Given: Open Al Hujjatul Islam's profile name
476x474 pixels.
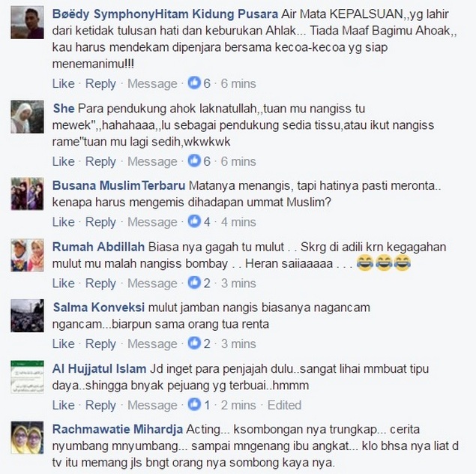Looking at the screenshot, I should click(x=99, y=369).
